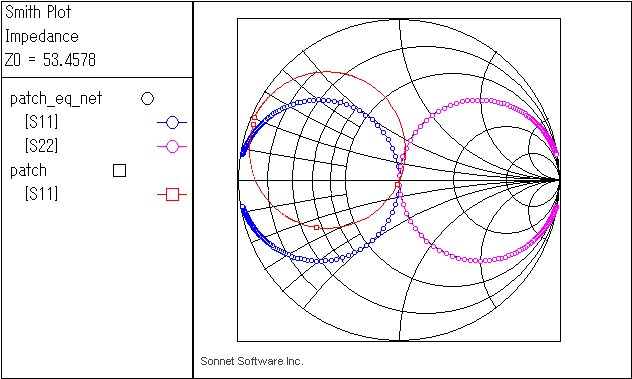The width and height of the screenshot is (632, 379).
Task: Select the [S11] curve under patch_eq_net
Action: [42, 122]
